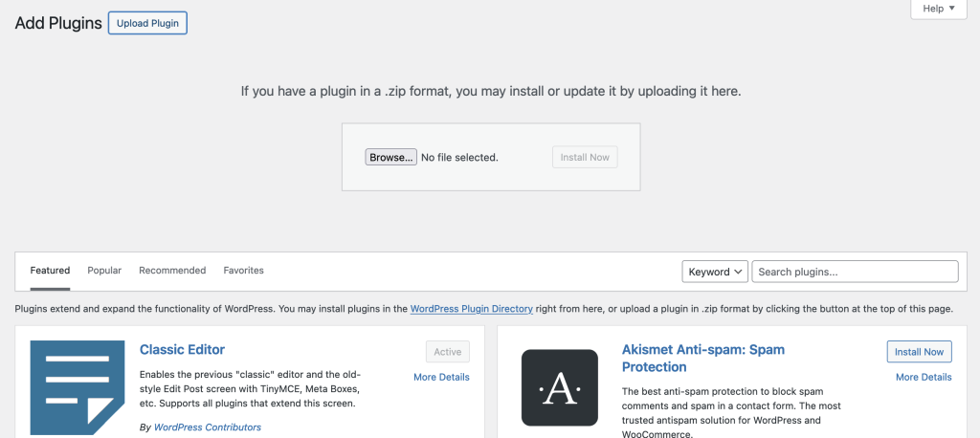
Task: Switch to the Recommended tab
Action: (x=172, y=271)
